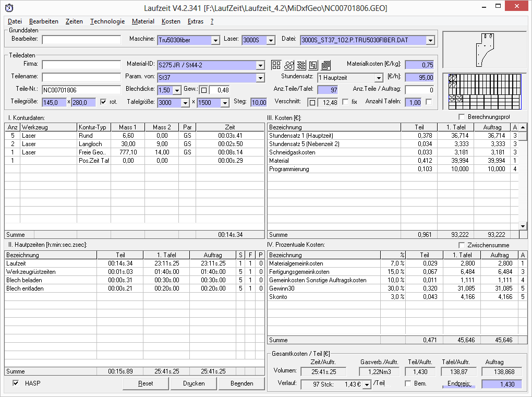The height and width of the screenshot is (397, 532).
Task: Select the Gewinn30 percentage row
Action: point(397,288)
